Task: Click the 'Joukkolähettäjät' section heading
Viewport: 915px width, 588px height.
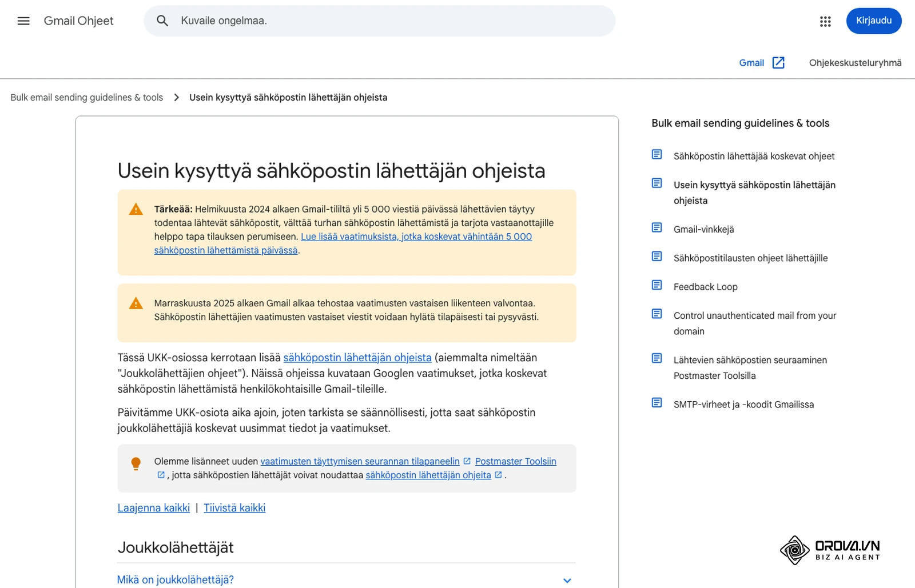Action: [176, 547]
